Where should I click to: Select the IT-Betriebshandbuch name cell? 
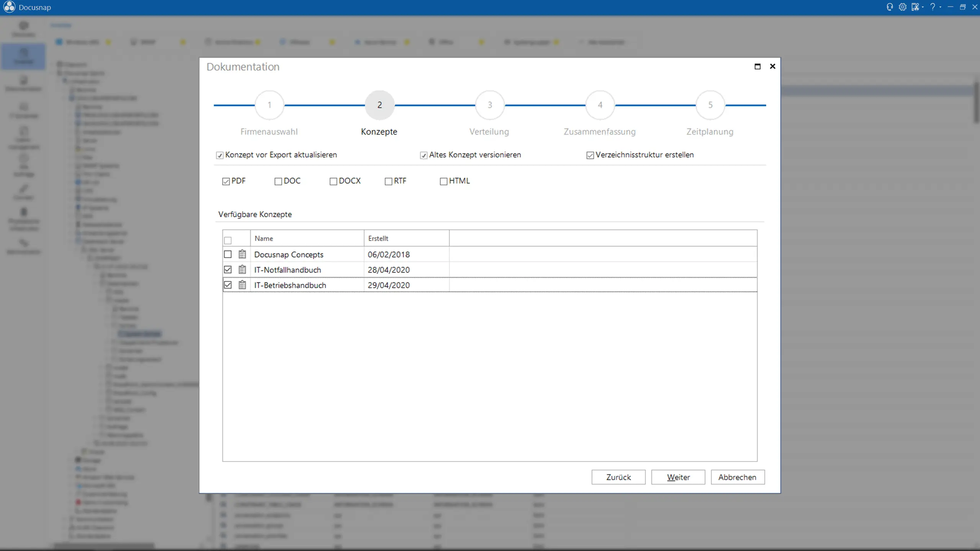click(x=307, y=285)
